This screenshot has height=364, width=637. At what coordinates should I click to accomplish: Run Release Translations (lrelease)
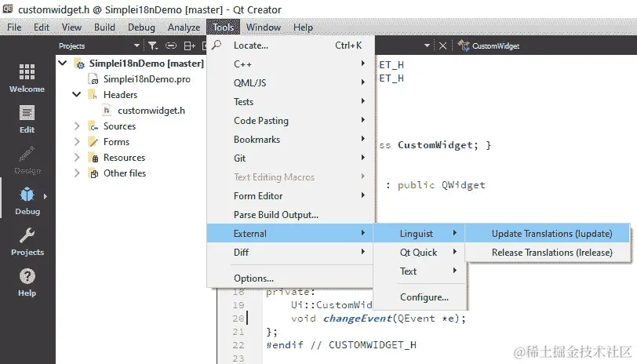tap(548, 253)
